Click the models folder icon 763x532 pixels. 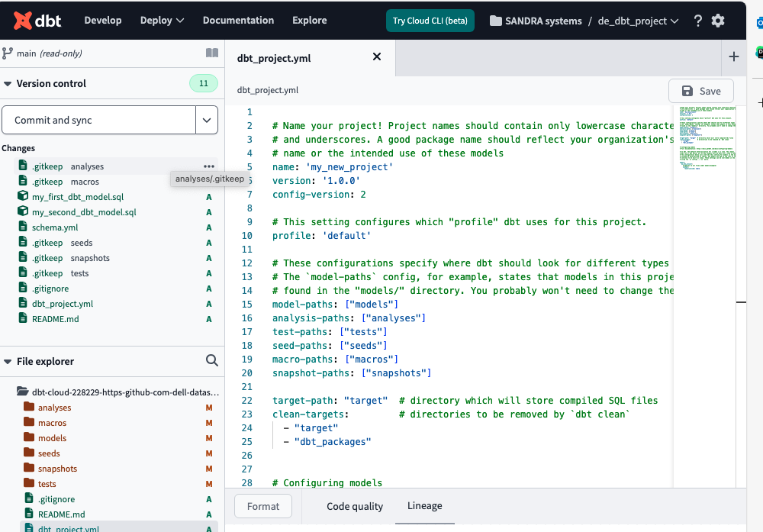[29, 437]
